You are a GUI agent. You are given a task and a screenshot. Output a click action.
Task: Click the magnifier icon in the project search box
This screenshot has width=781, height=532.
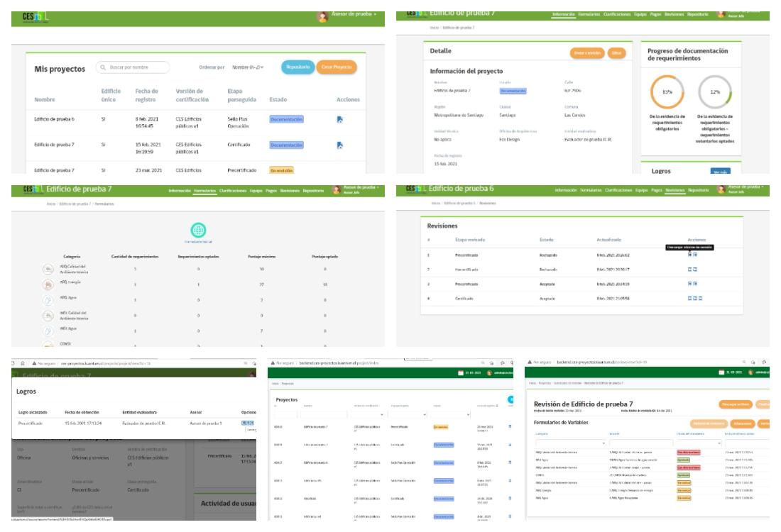point(104,67)
